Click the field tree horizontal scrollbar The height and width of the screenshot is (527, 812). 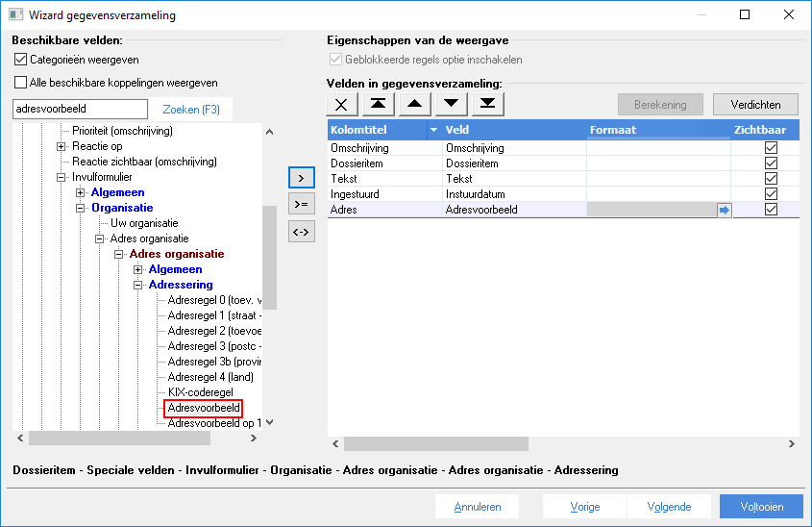coord(136,439)
